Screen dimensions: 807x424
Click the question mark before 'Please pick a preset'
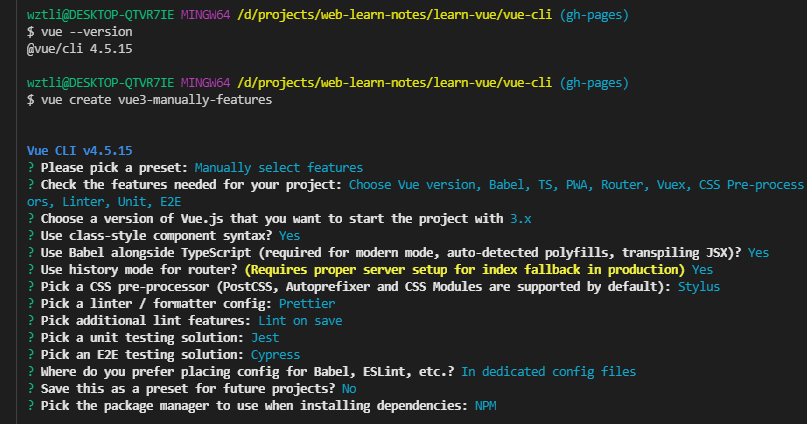pos(30,168)
